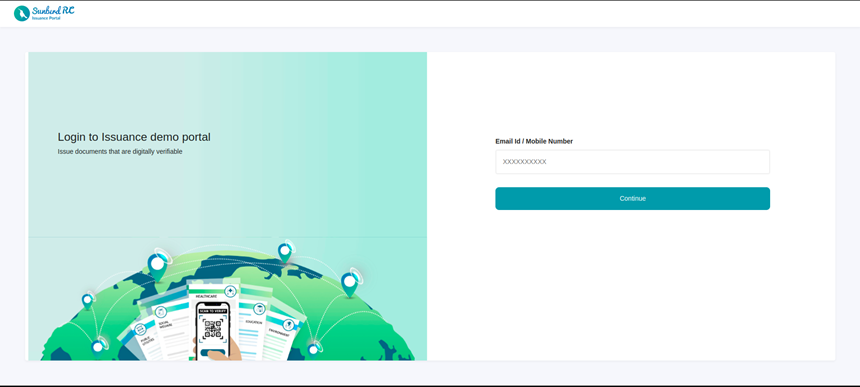Viewport: 860px width, 387px height.
Task: Click the Public Utilities document icon
Action: (140, 329)
